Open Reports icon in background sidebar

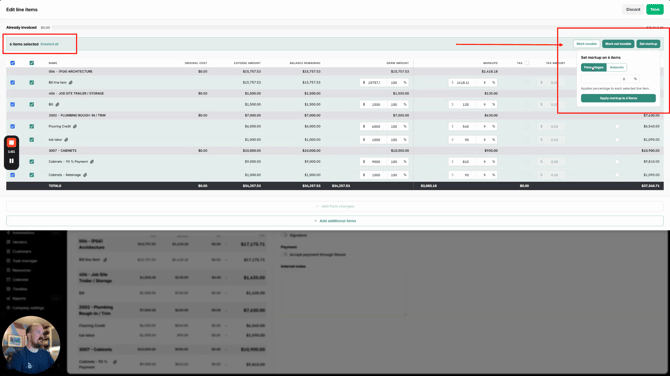click(8, 298)
